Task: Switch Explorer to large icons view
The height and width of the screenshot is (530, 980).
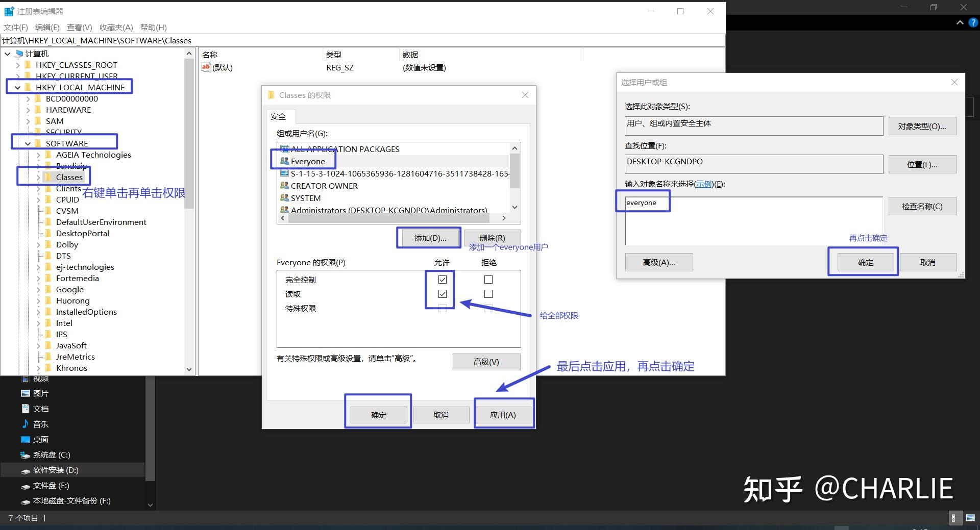Action: pyautogui.click(x=970, y=518)
